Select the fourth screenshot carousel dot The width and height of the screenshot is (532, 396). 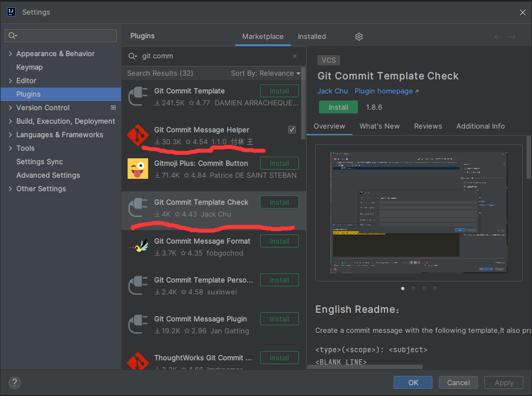point(435,288)
